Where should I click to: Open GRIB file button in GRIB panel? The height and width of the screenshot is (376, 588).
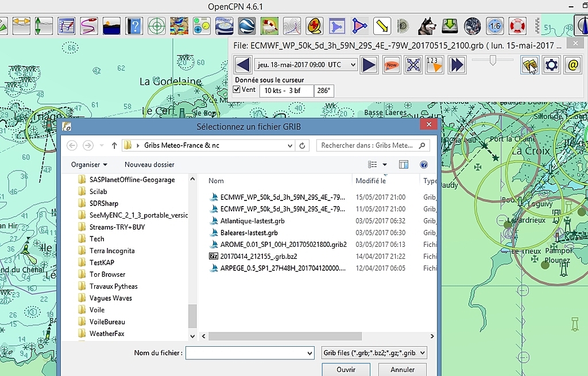click(x=529, y=65)
